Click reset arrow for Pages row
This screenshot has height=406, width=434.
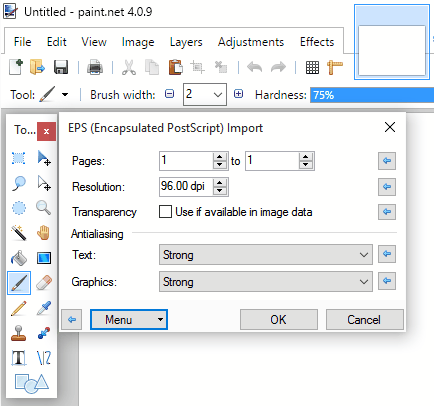tap(387, 161)
